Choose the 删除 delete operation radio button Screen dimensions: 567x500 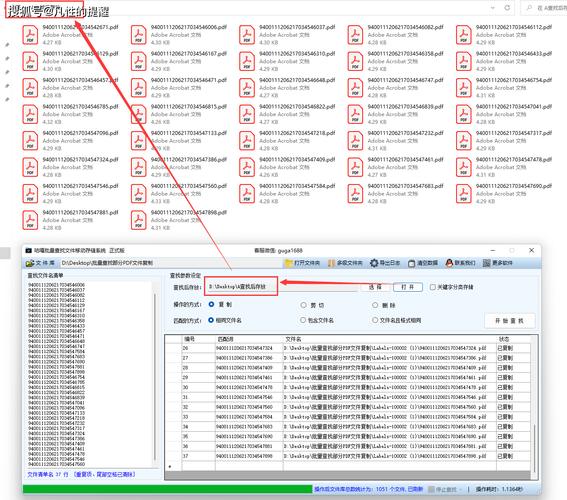click(x=375, y=305)
